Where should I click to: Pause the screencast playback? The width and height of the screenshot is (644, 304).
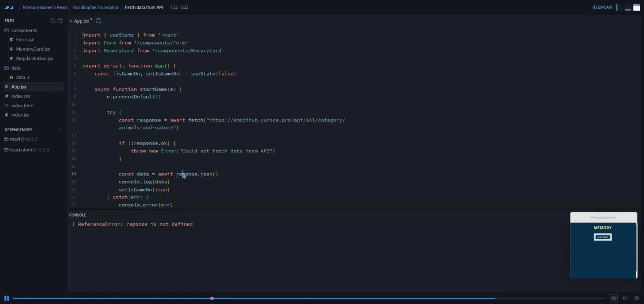click(x=6, y=298)
